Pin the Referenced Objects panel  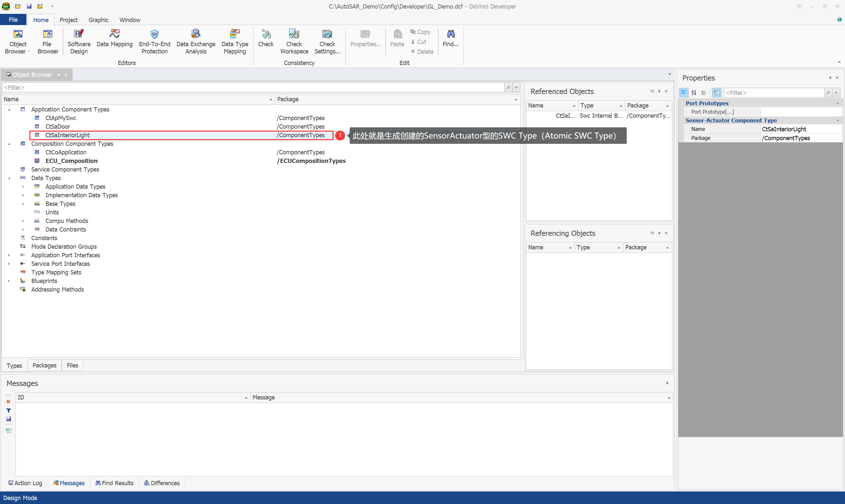tap(659, 91)
